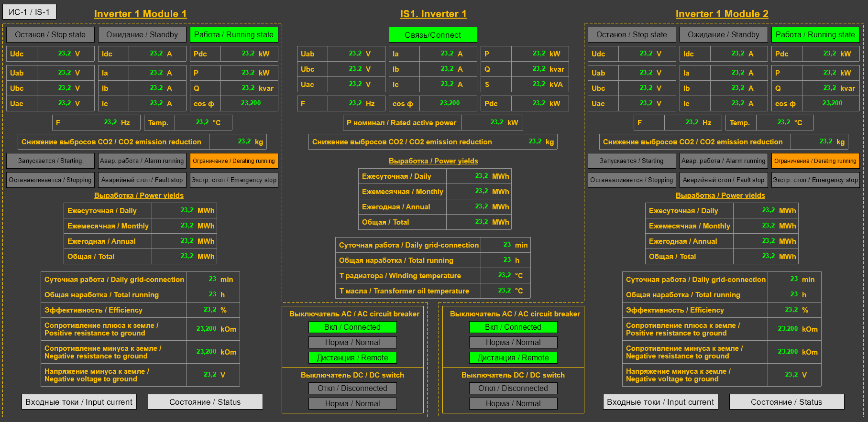The width and height of the screenshot is (868, 422).
Task: Click left AC circuit breaker Connected indicator
Action: 352,327
